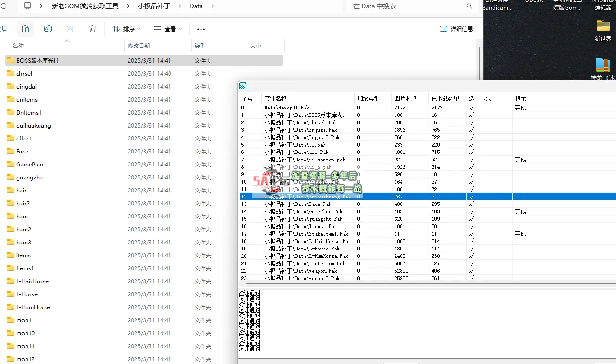Screen dimensions: 616x364
Task: Click the folder icon beside hair2
Action: pos(11,203)
